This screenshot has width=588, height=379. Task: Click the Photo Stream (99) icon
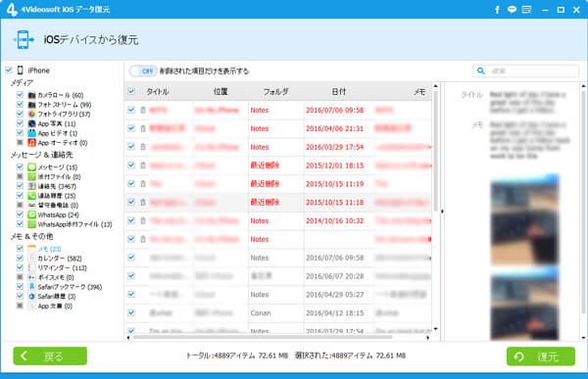[x=32, y=105]
